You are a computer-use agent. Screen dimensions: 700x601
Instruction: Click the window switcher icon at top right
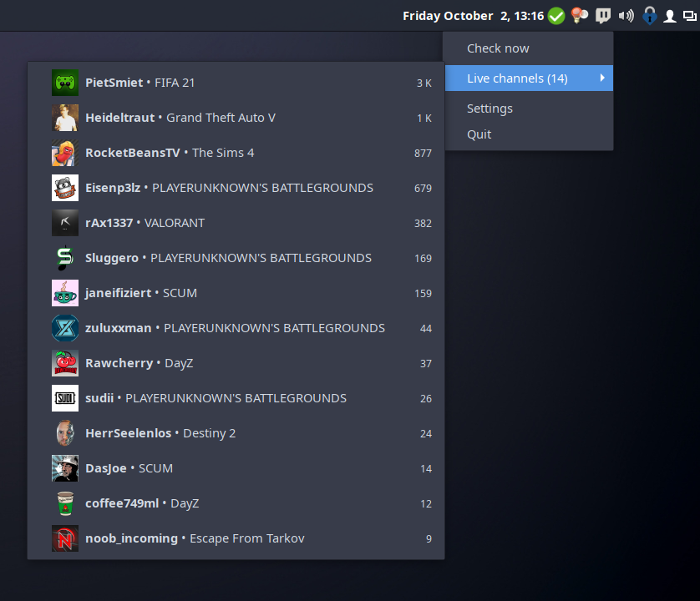click(689, 15)
